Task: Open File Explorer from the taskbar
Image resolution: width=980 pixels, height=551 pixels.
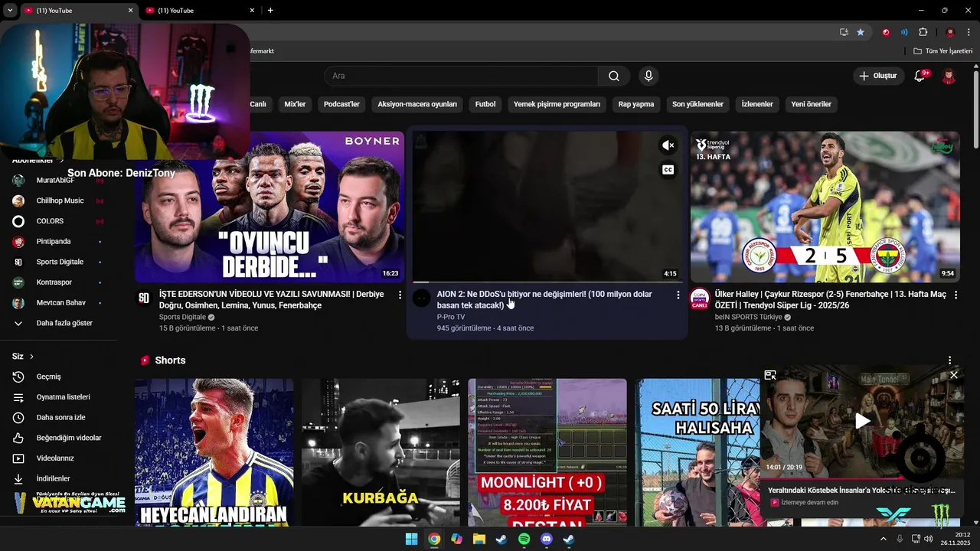Action: tap(479, 539)
